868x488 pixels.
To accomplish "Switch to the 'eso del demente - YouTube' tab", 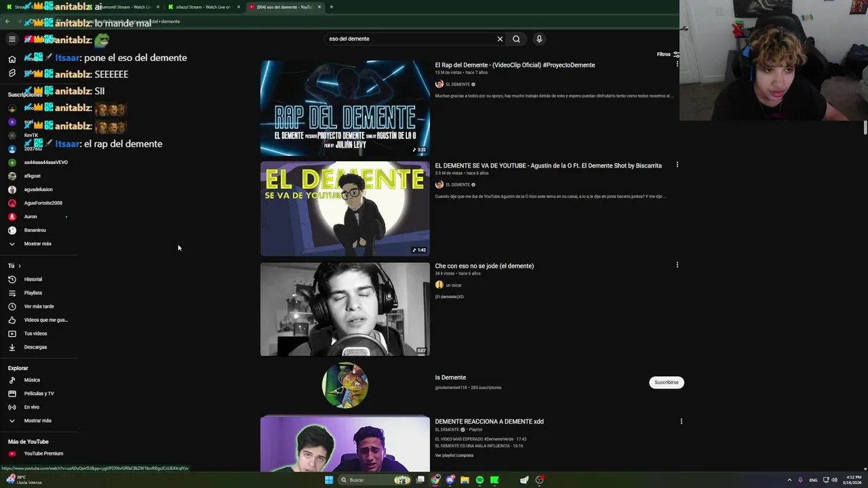I will pos(285,7).
